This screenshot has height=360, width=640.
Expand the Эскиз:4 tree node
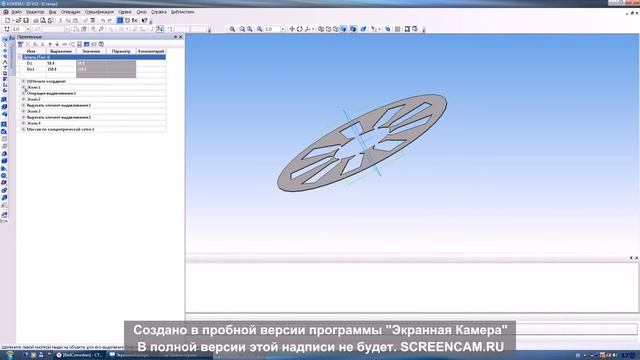[24, 123]
